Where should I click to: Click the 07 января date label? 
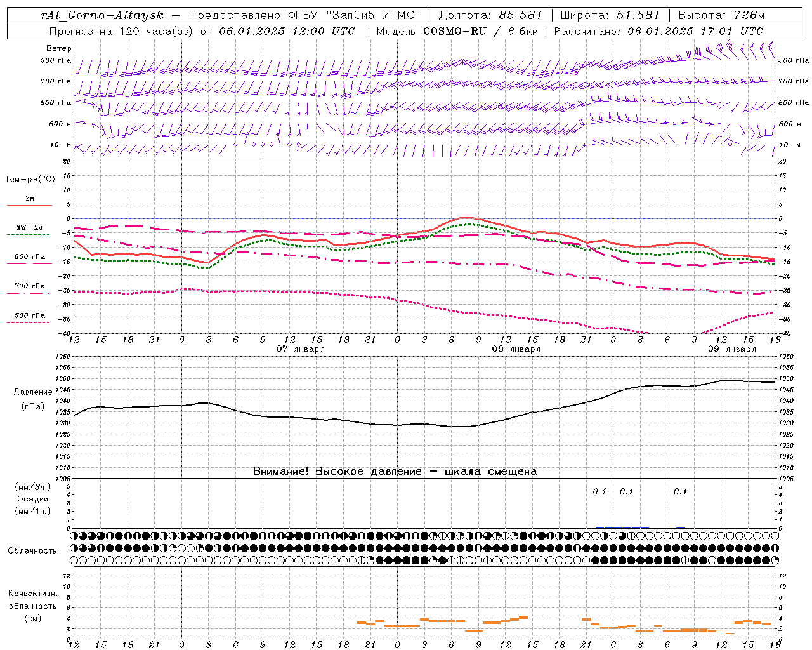coord(300,348)
